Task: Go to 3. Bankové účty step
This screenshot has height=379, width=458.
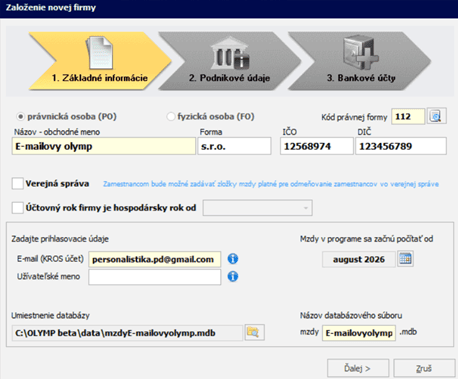Action: pos(360,61)
